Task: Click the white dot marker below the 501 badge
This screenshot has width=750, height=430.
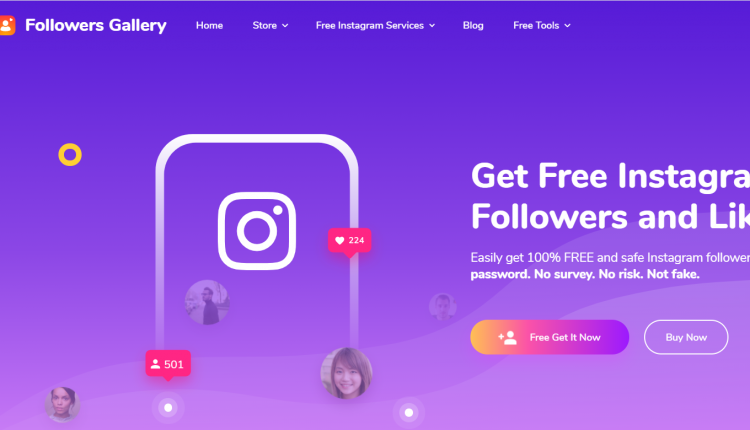Action: click(x=168, y=408)
